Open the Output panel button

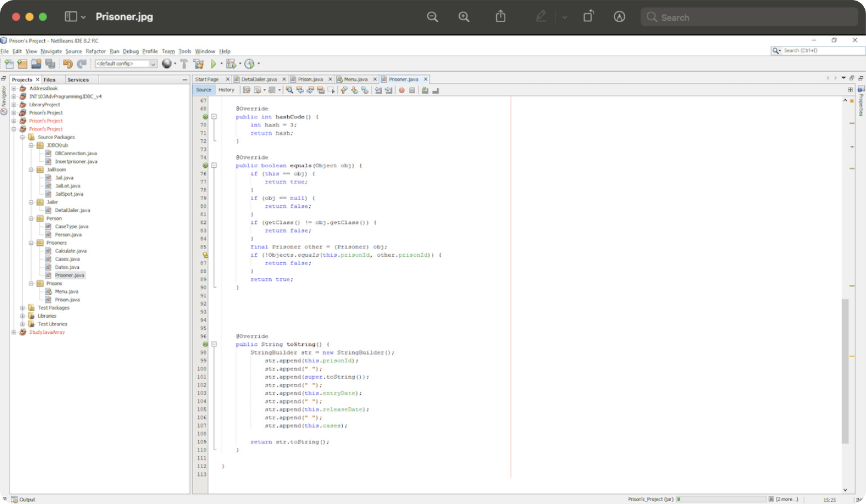(x=23, y=500)
